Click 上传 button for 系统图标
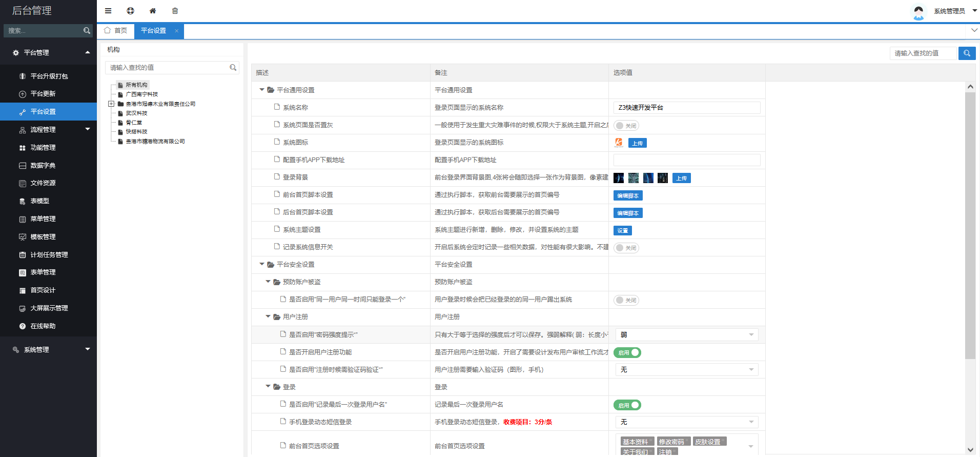Screen dimensions: 980x457 [637, 143]
